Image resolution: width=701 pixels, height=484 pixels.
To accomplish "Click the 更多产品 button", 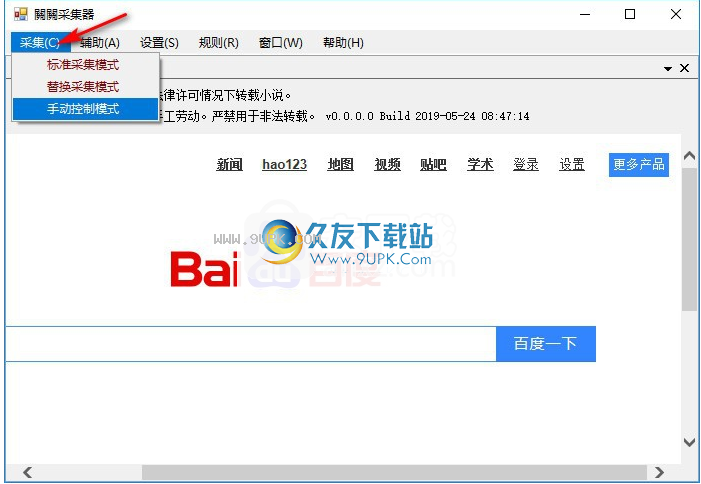I will (639, 164).
